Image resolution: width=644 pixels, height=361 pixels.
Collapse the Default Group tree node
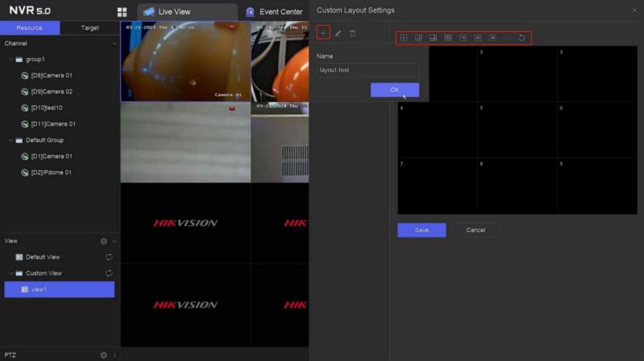[11, 140]
